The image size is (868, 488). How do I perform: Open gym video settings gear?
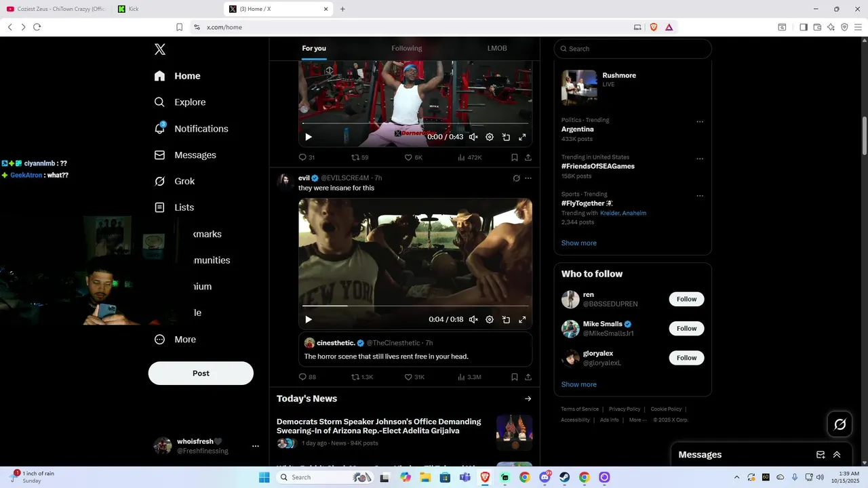[x=490, y=137]
